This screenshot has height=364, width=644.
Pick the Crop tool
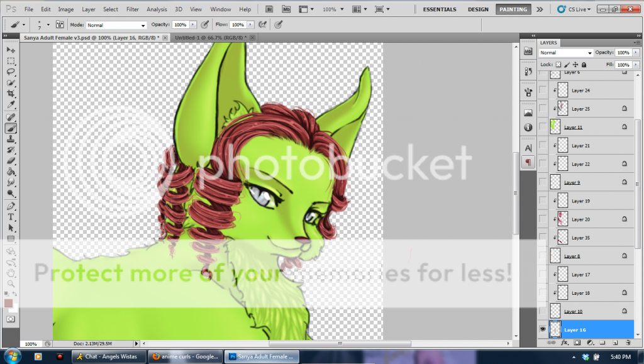[11, 94]
